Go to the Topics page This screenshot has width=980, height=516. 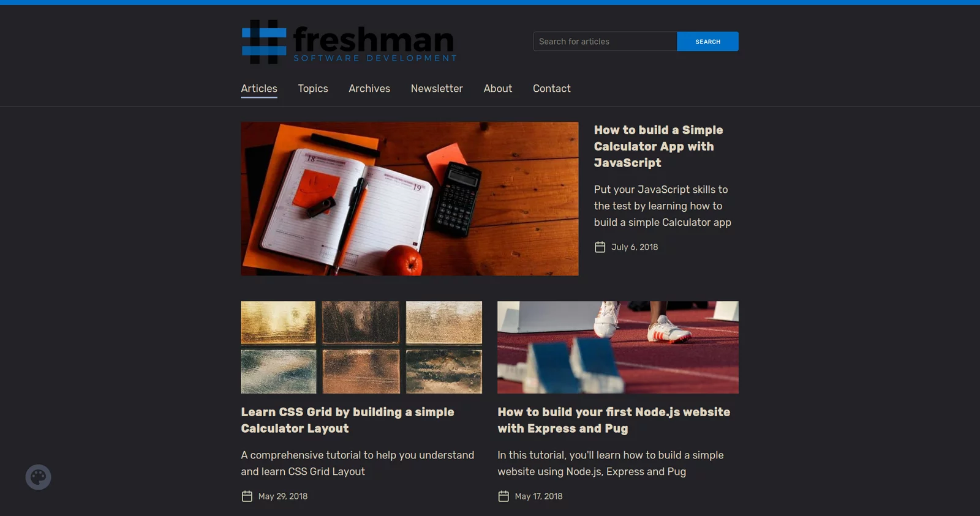pyautogui.click(x=313, y=89)
